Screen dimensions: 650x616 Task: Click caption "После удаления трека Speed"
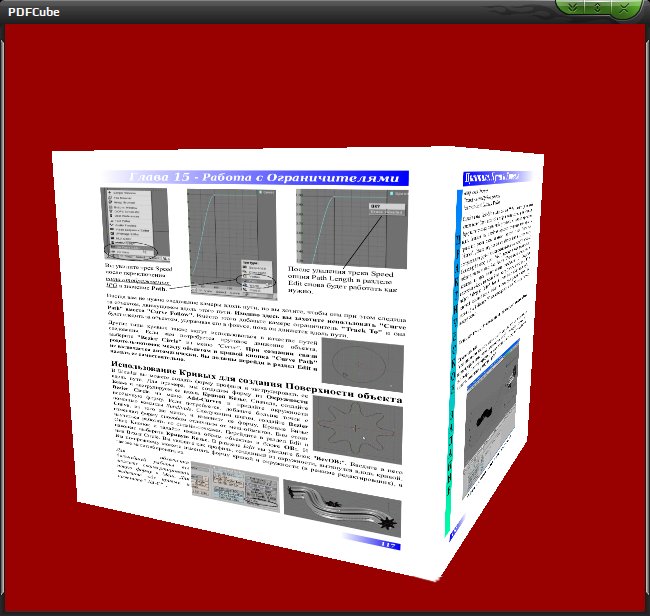point(340,272)
